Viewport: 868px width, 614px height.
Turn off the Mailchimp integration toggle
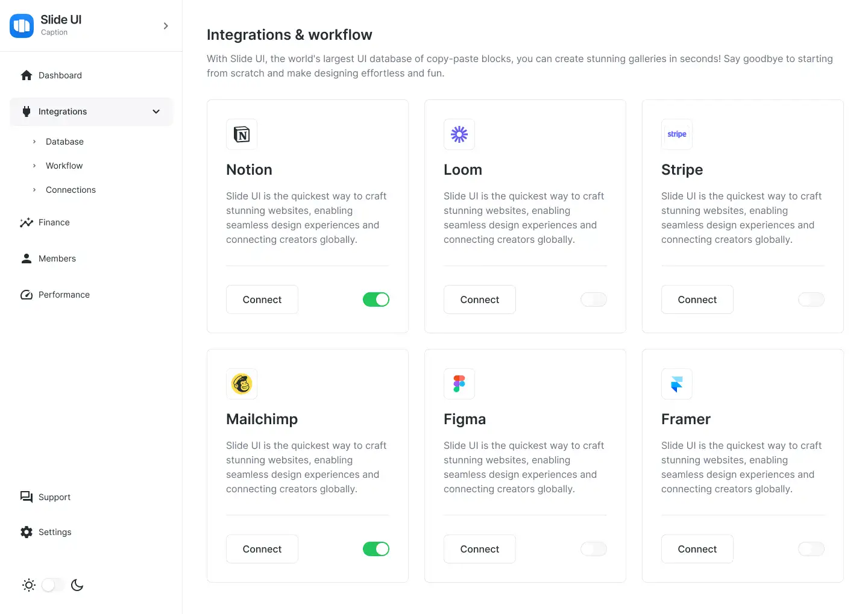click(376, 549)
